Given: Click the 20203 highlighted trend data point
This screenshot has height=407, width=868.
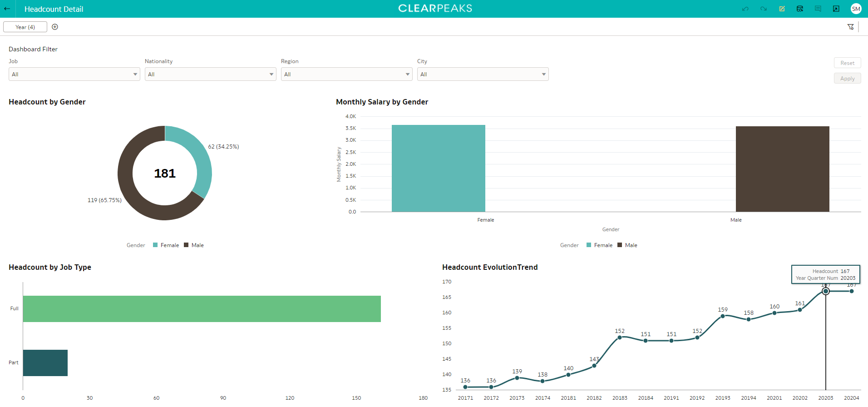Looking at the screenshot, I should tap(826, 291).
